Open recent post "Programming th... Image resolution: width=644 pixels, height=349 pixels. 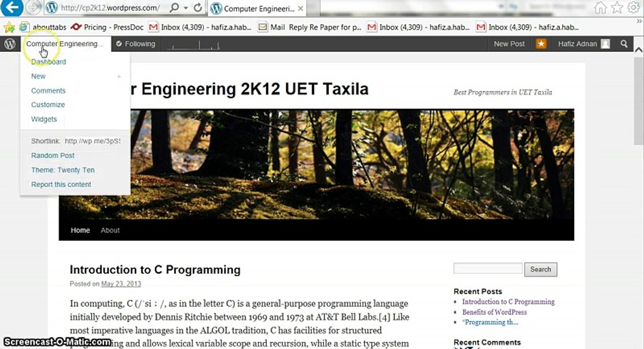(490, 322)
